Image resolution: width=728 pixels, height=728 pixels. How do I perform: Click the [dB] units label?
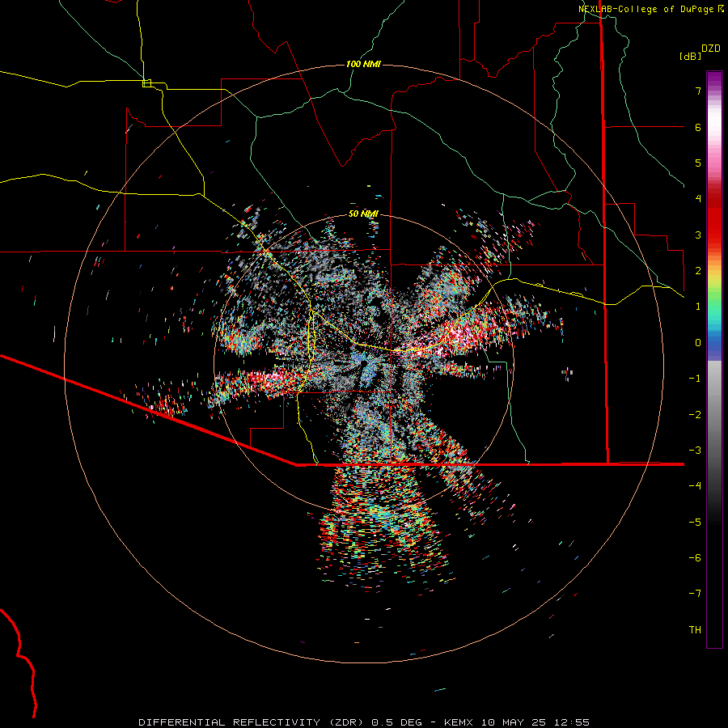pos(690,56)
